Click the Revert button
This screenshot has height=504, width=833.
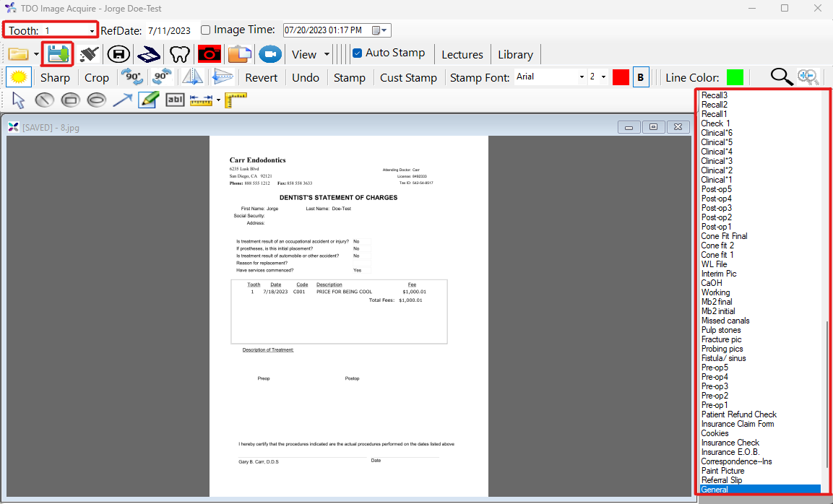tap(261, 77)
